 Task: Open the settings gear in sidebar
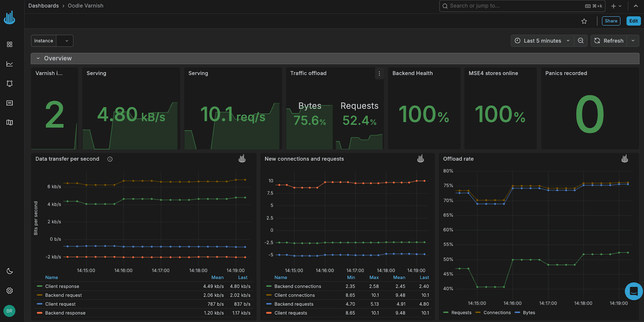(10, 291)
